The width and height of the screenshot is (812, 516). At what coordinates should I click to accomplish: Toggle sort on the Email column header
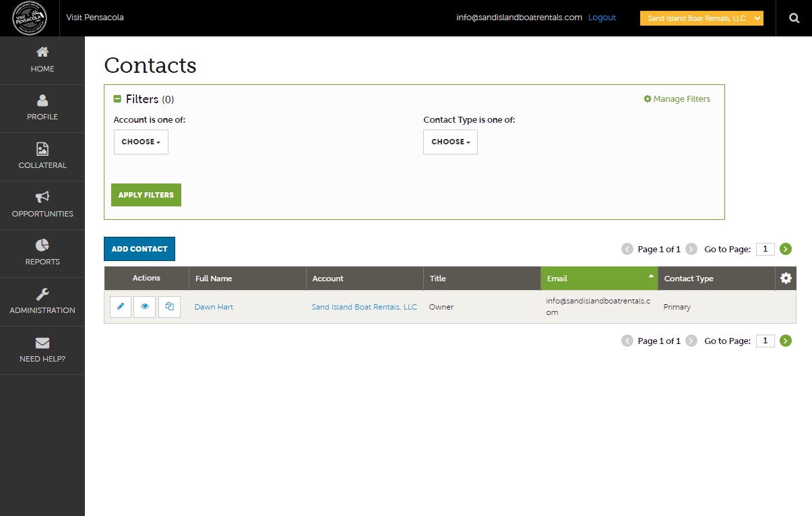599,279
